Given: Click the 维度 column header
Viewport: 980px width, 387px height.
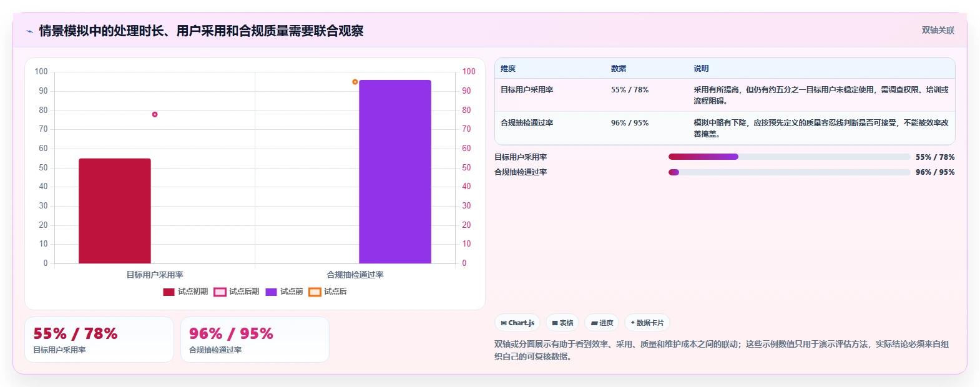Looking at the screenshot, I should [508, 69].
